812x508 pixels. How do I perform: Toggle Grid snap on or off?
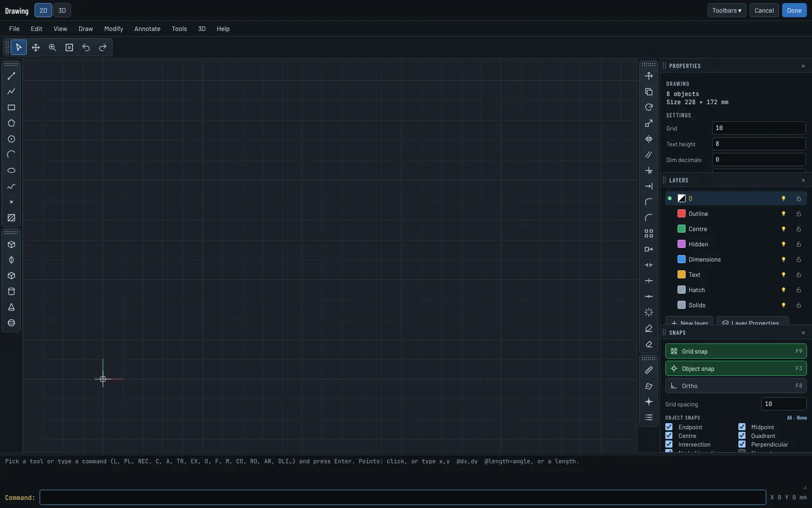(736, 352)
